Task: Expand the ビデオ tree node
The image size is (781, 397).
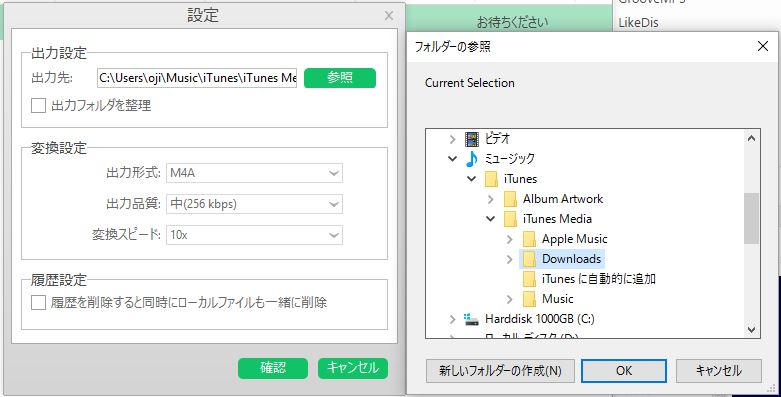Action: coord(452,139)
